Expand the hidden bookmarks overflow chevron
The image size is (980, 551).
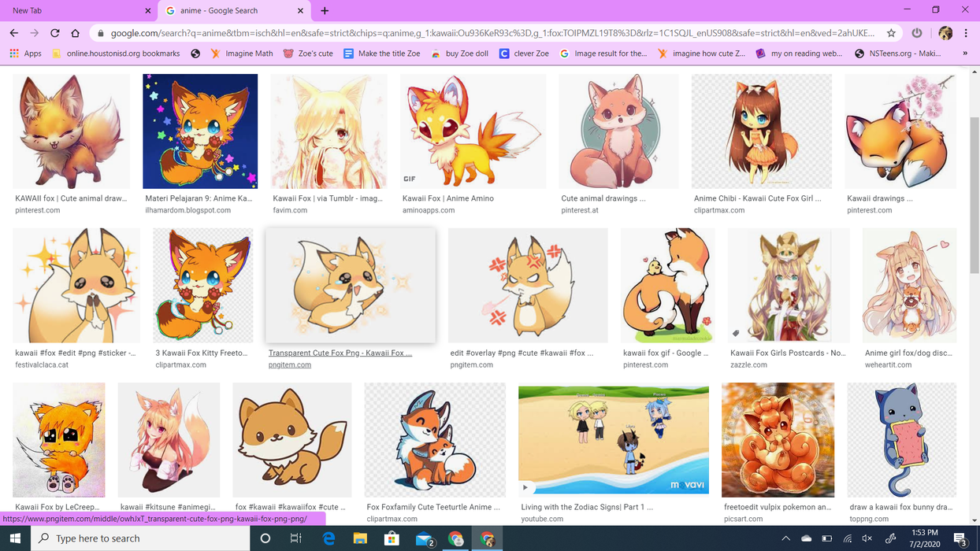(x=965, y=54)
